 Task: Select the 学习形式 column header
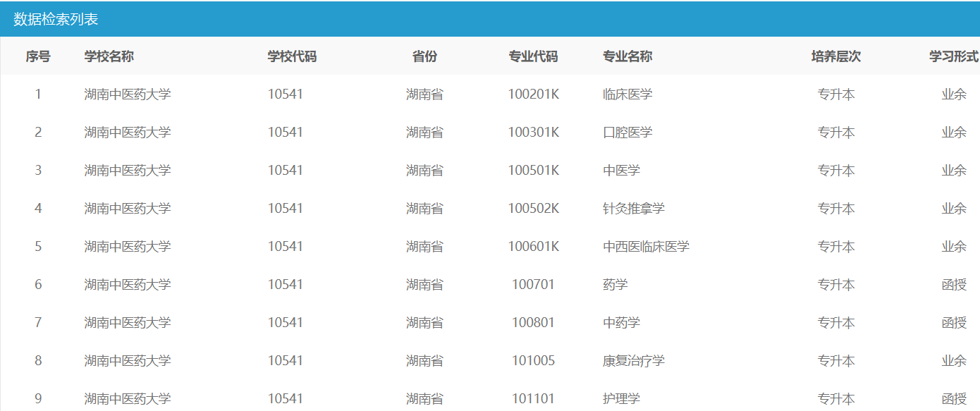pos(953,56)
